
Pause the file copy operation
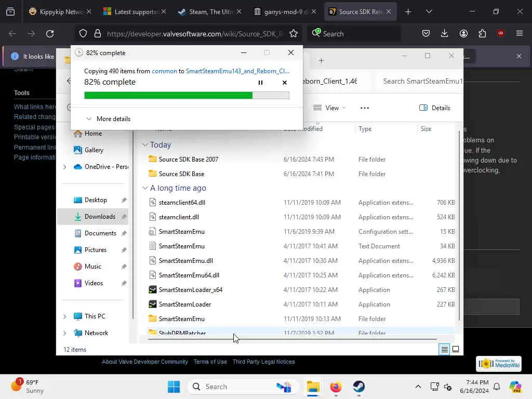[x=260, y=83]
